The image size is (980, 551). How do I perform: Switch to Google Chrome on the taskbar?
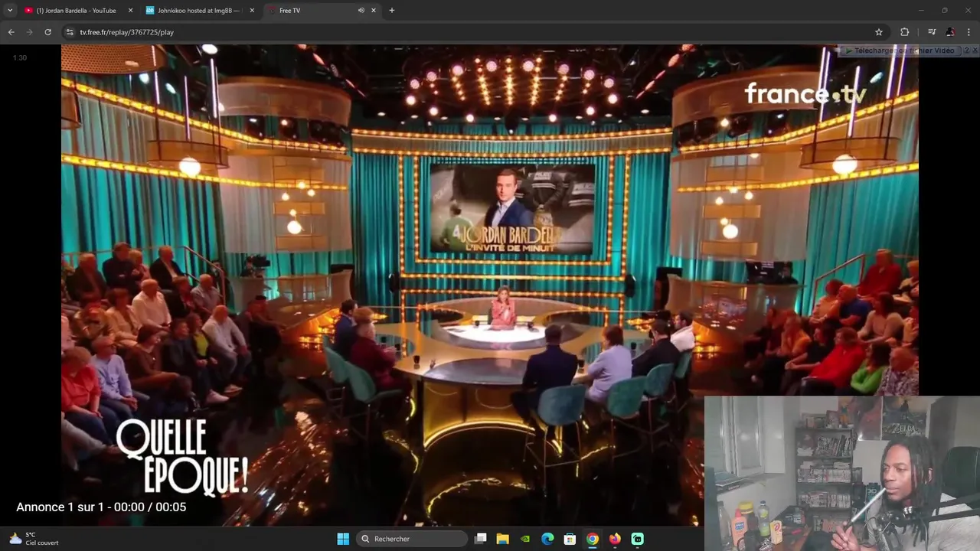click(x=593, y=539)
